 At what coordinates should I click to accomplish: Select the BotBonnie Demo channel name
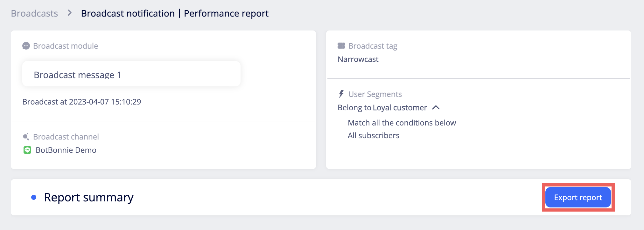(66, 150)
